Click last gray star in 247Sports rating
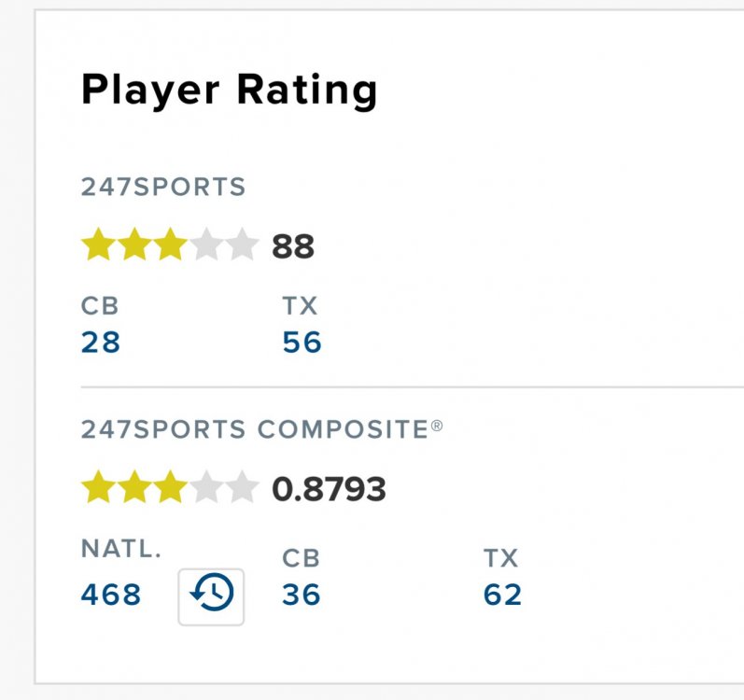The height and width of the screenshot is (700, 744). click(x=242, y=246)
